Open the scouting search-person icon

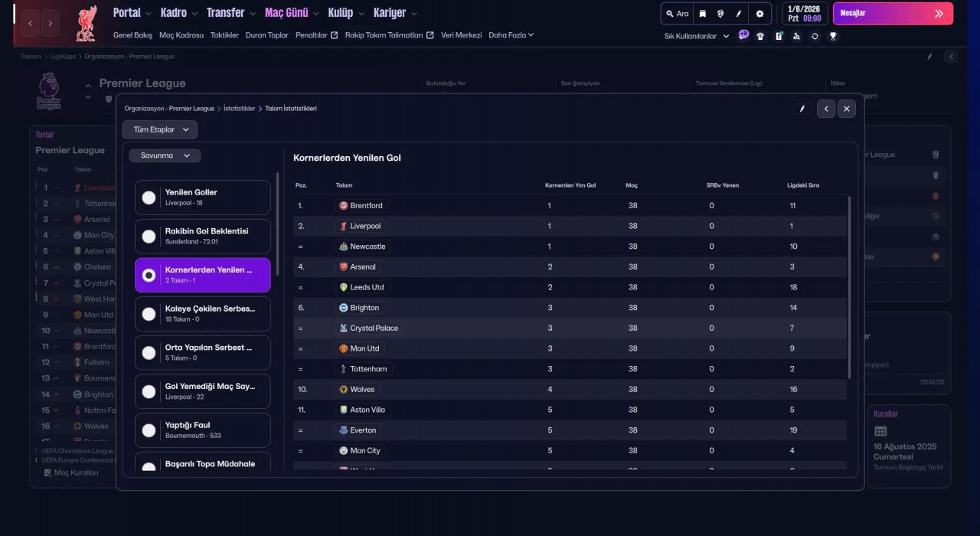click(797, 36)
